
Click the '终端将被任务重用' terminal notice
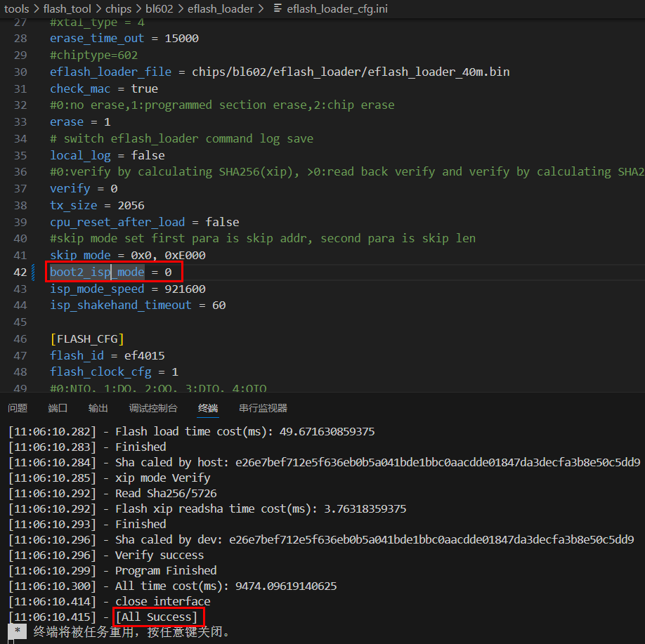131,631
